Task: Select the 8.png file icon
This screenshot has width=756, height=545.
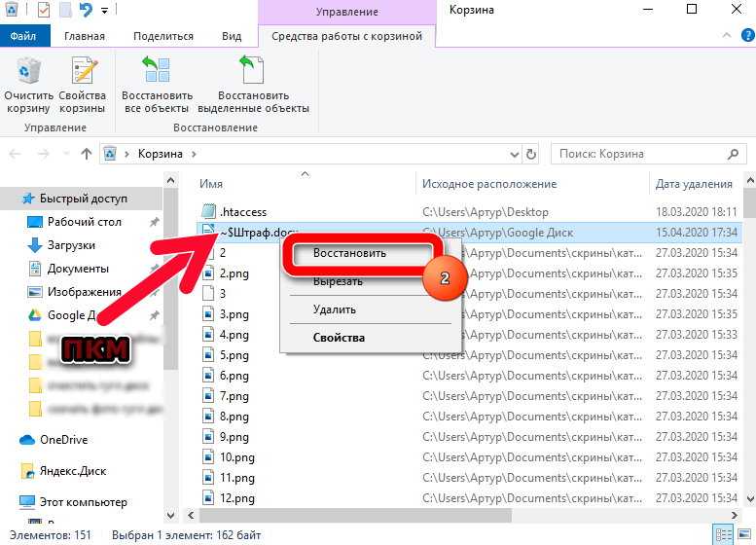Action: [208, 417]
